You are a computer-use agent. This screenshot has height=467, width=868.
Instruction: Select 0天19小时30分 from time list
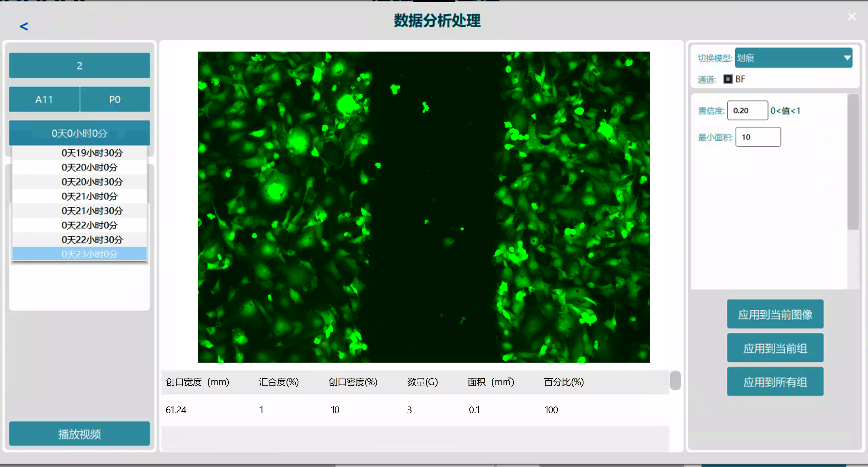click(x=92, y=153)
